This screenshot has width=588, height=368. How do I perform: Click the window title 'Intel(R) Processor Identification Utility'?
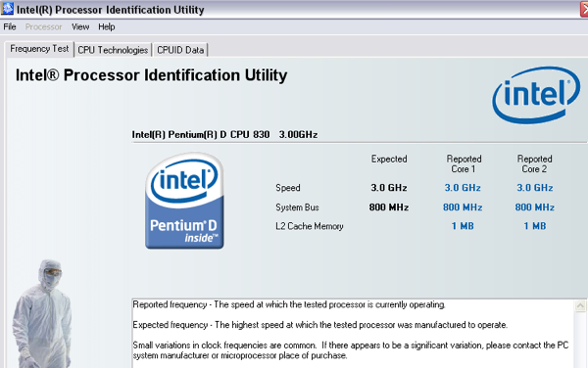coord(110,10)
